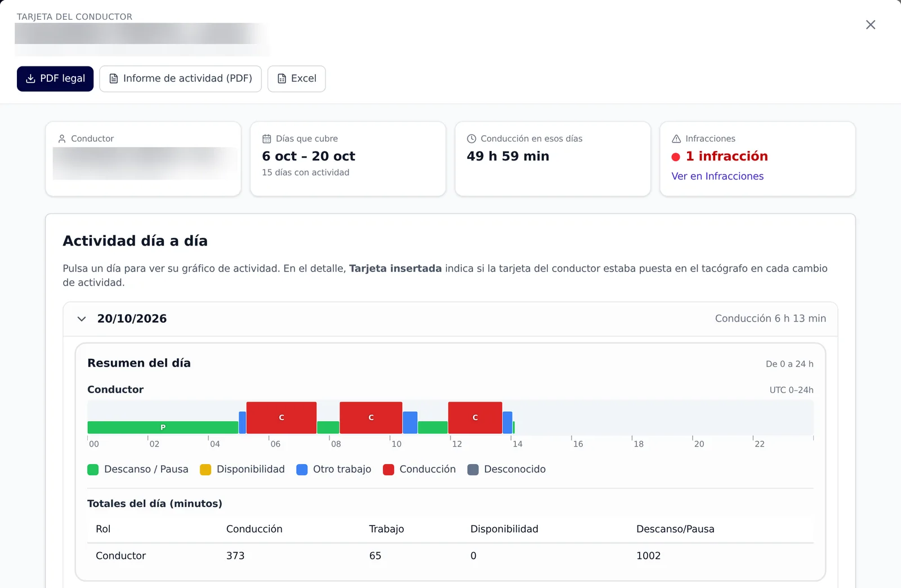Click the Trabajo value 65 in totals table
This screenshot has height=588, width=901.
(x=375, y=556)
